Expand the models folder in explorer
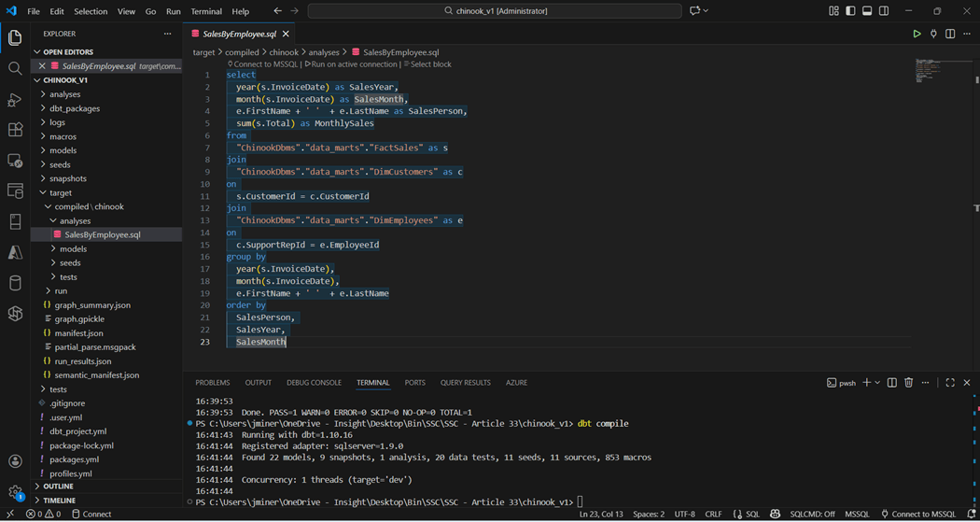Image resolution: width=980 pixels, height=522 pixels. tap(63, 150)
